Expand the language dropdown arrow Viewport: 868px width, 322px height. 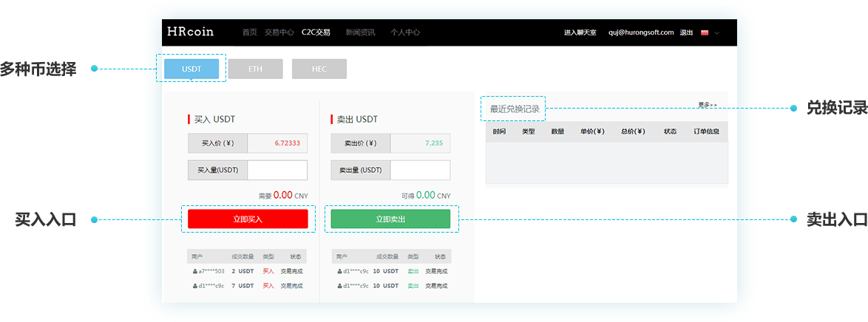pos(716,33)
